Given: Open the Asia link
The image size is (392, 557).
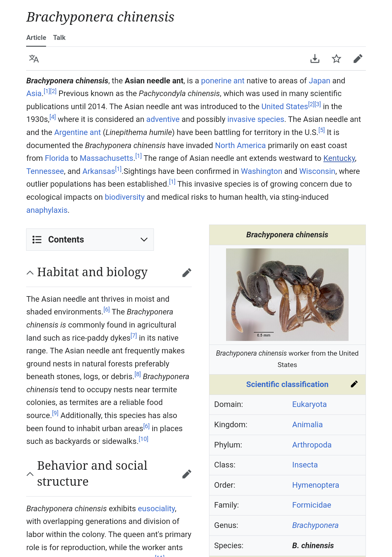Looking at the screenshot, I should click(34, 93).
